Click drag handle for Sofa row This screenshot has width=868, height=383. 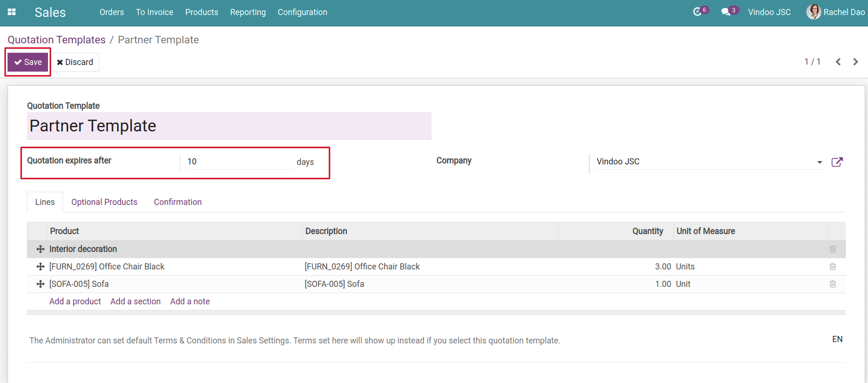coord(40,284)
